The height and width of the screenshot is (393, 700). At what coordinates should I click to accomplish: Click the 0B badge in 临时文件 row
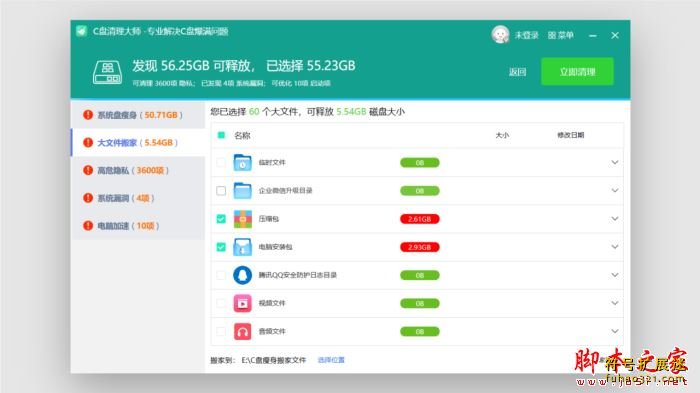pyautogui.click(x=420, y=163)
